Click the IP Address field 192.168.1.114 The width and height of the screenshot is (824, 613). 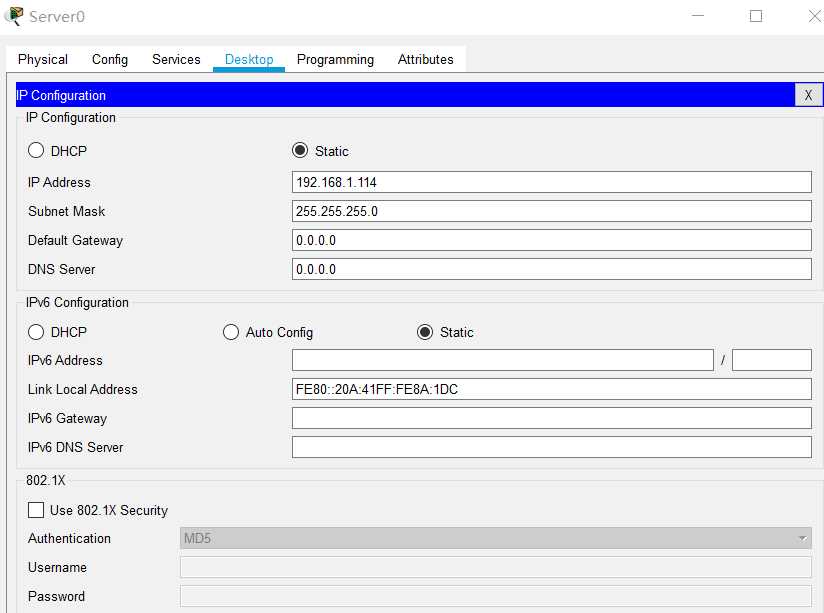click(x=552, y=182)
